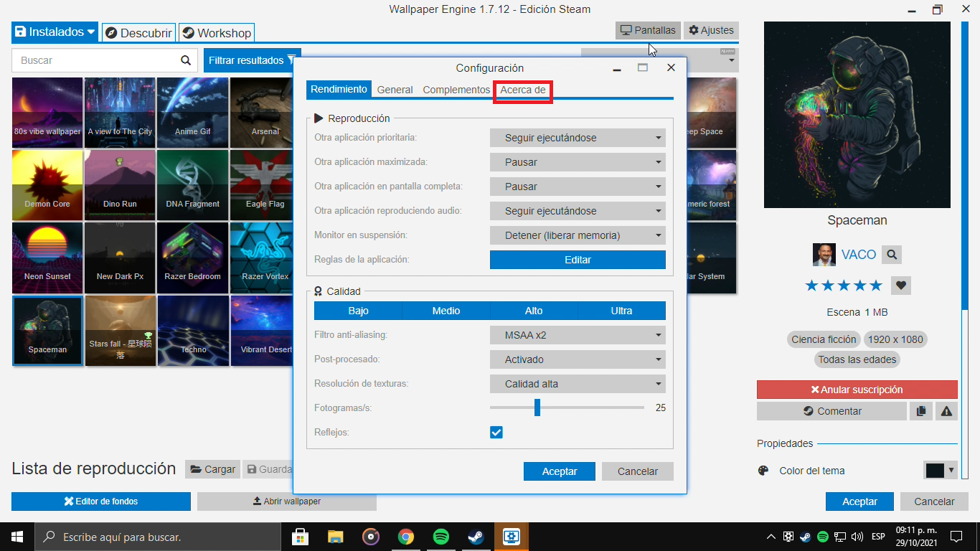The width and height of the screenshot is (980, 551).
Task: Open Editor de fondos
Action: tap(101, 501)
